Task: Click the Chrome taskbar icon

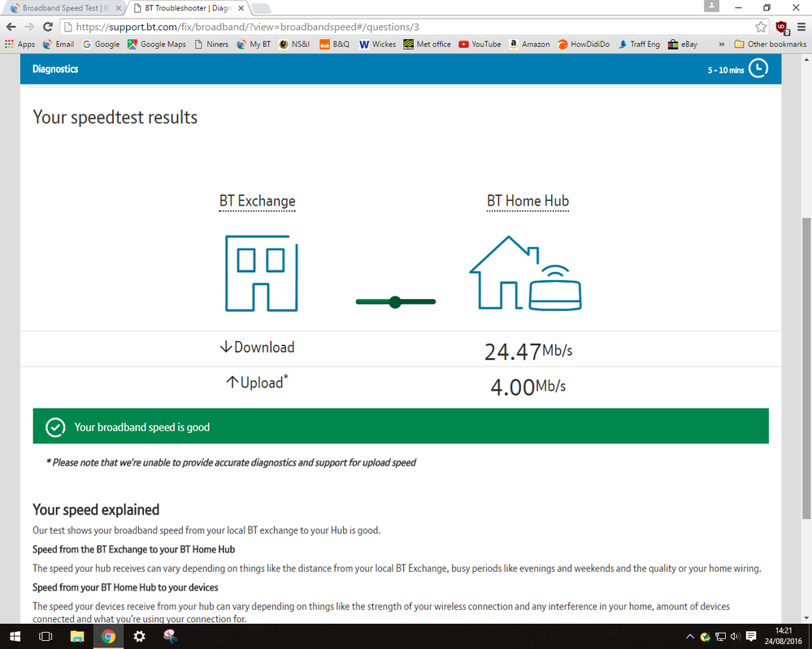Action: pyautogui.click(x=108, y=637)
